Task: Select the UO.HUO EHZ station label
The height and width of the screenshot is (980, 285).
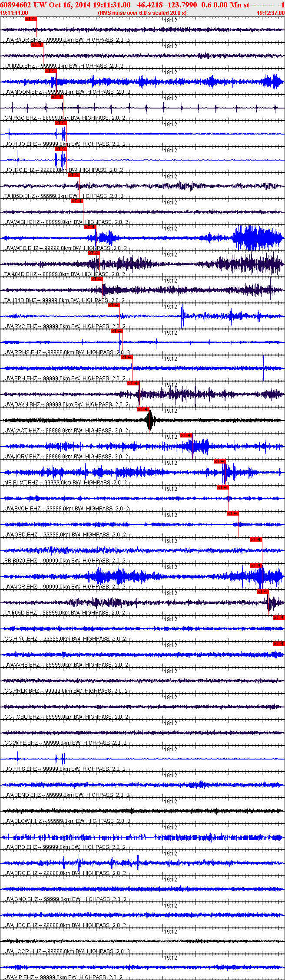Action: click(x=21, y=144)
